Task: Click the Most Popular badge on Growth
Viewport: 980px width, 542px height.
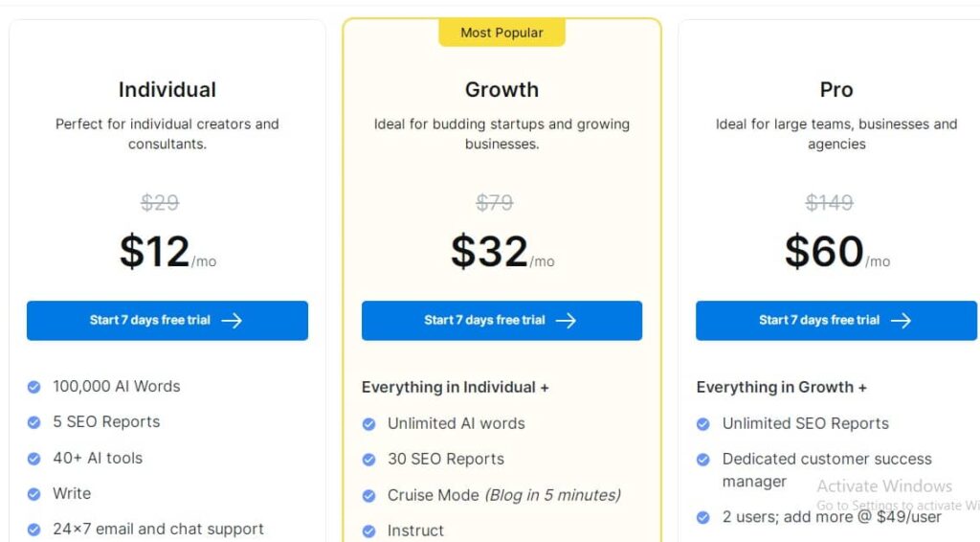Action: [x=501, y=33]
